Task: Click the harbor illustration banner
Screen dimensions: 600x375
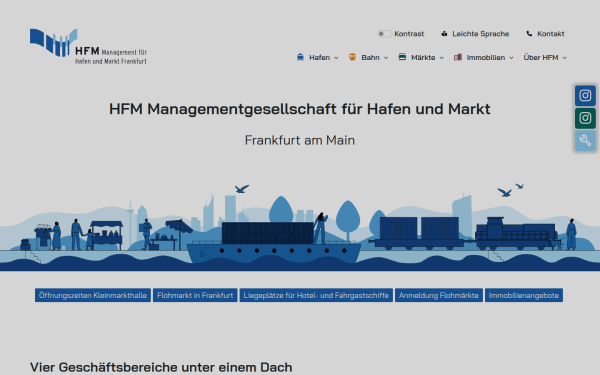Action: [300, 227]
